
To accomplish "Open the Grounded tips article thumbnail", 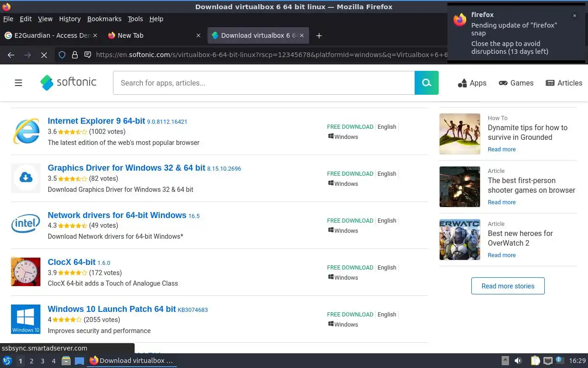I will tap(460, 134).
